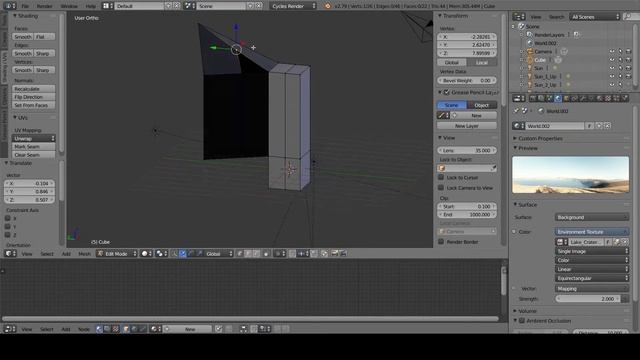Image resolution: width=640 pixels, height=360 pixels.
Task: Open the Node menu in node editor header
Action: pos(83,329)
